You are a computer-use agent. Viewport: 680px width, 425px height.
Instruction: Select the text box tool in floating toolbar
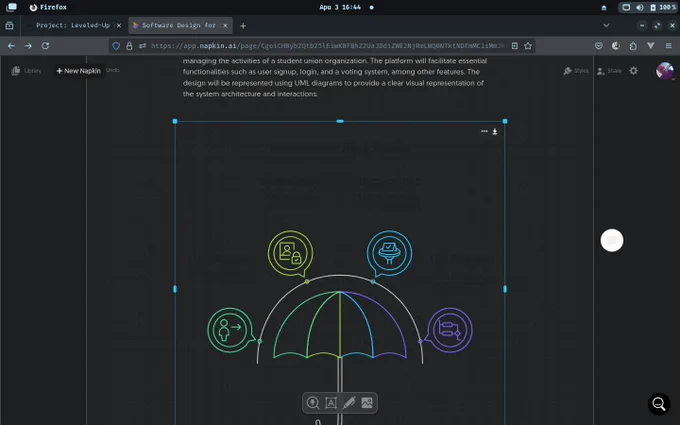click(331, 403)
